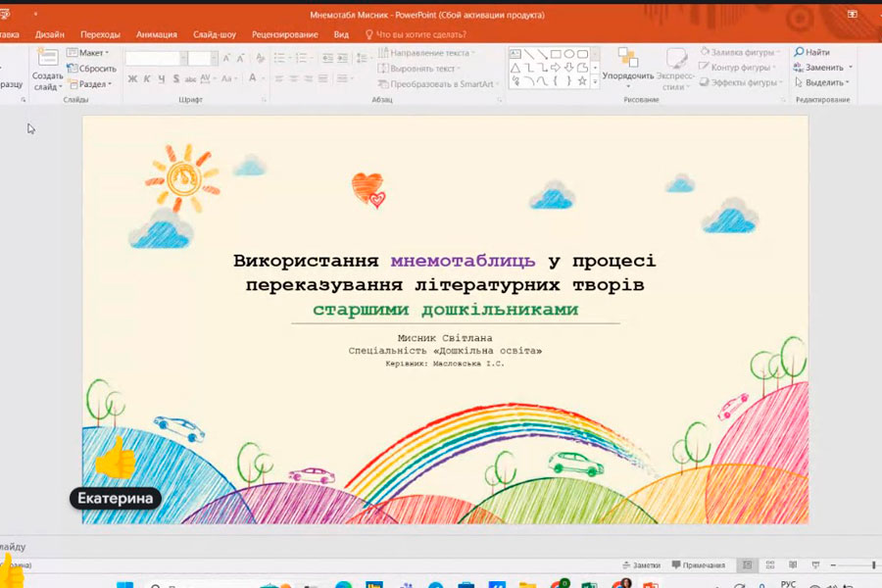Viewport: 882px width, 588px height.
Task: Open Excel from the Windows taskbar
Action: [589, 585]
